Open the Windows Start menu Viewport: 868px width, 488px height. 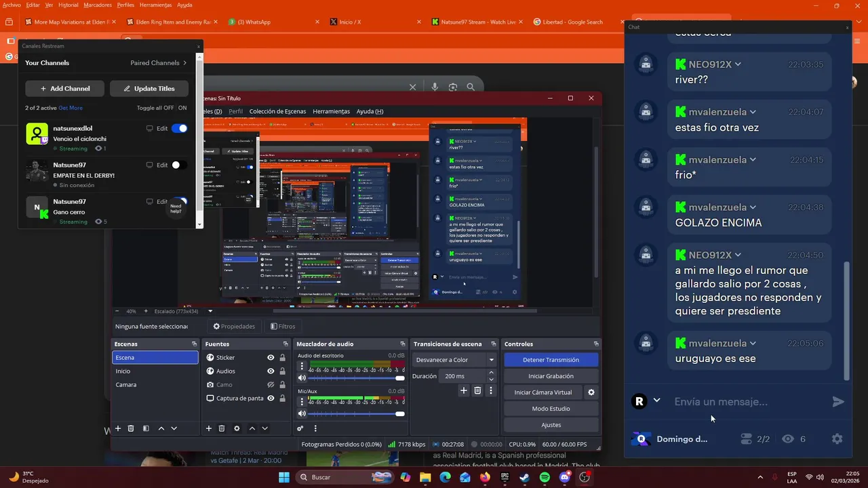[284, 477]
